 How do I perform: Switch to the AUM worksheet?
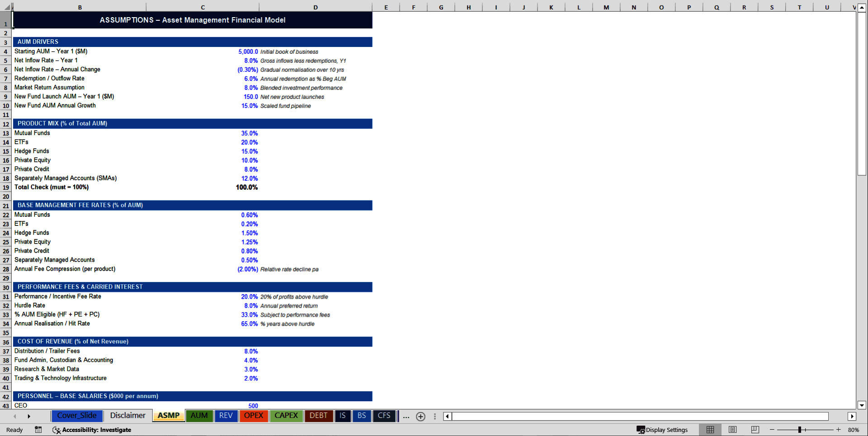pyautogui.click(x=199, y=416)
